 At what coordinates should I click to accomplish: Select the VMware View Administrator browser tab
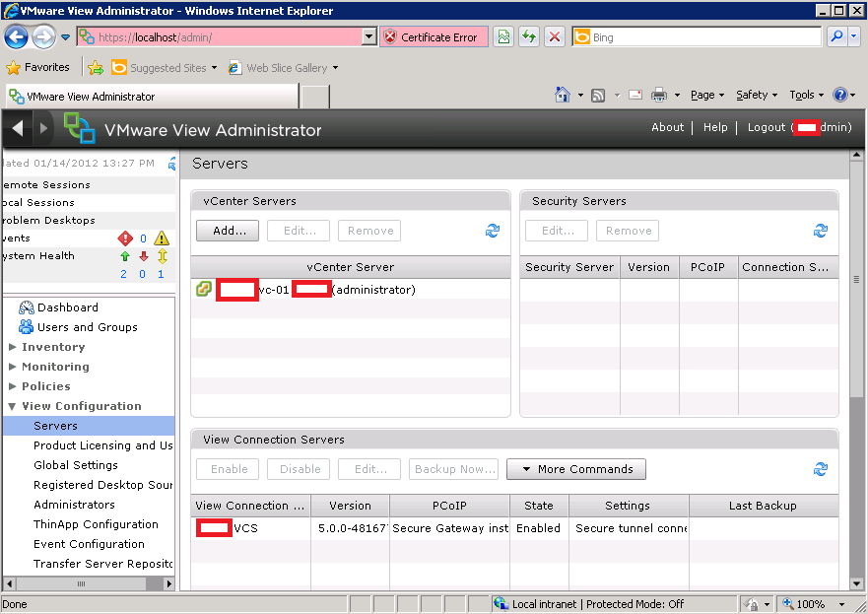click(152, 97)
